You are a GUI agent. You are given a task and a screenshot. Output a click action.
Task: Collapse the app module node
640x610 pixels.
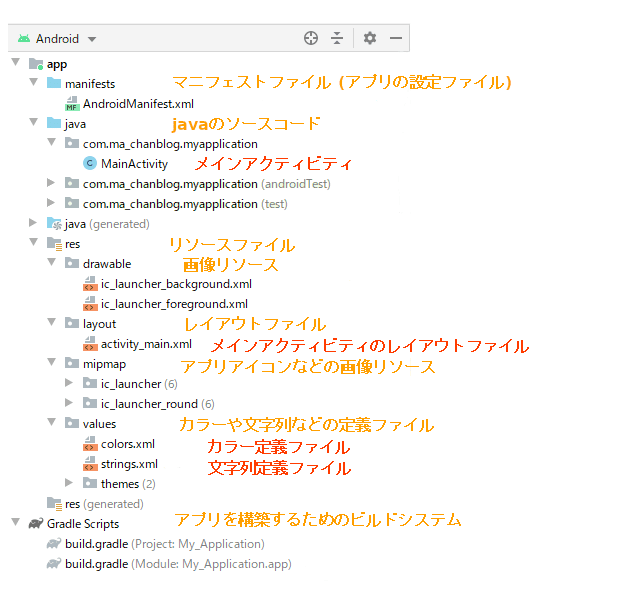point(16,62)
